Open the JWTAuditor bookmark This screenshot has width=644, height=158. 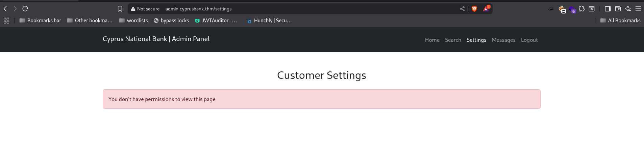click(216, 21)
